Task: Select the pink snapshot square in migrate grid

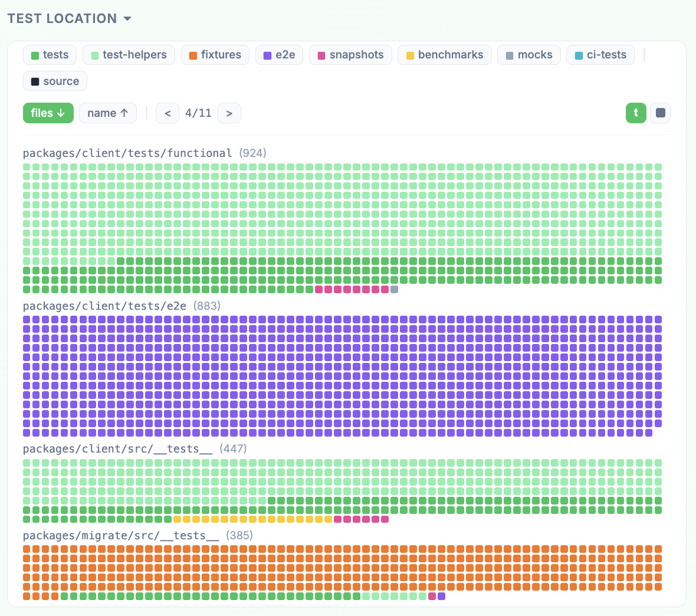Action: pyautogui.click(x=432, y=596)
